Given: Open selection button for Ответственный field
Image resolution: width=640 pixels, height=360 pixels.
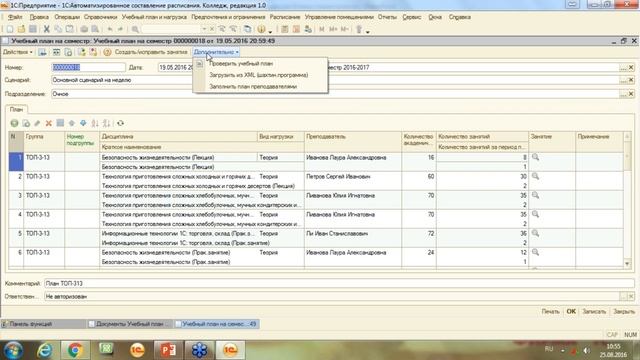Looking at the screenshot, I should click(x=623, y=297).
